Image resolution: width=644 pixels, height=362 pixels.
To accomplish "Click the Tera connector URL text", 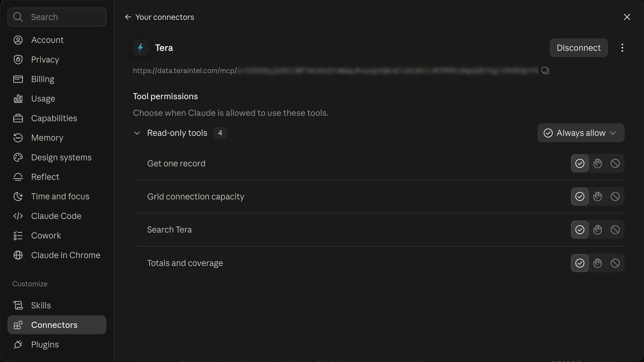I will [x=335, y=71].
